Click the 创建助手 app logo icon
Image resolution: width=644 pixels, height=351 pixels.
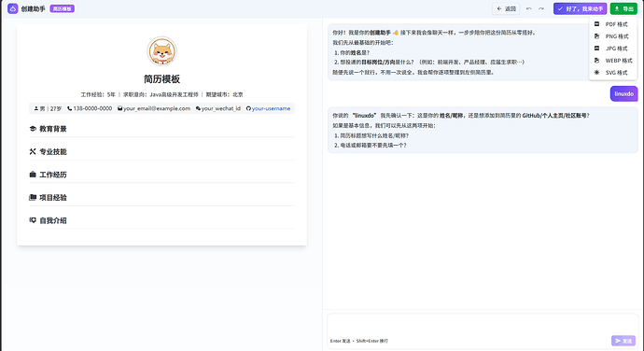click(13, 8)
